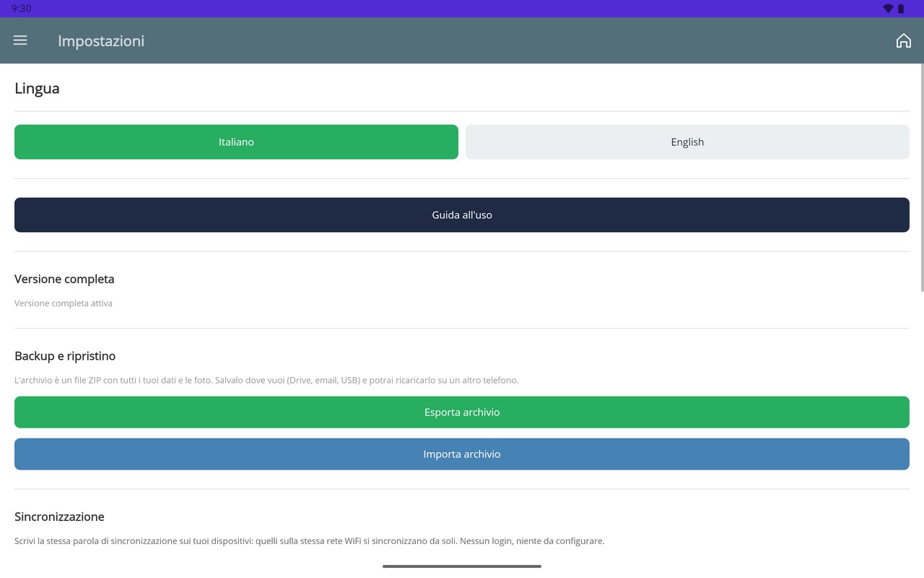Click the Impostazioni page title
The width and height of the screenshot is (924, 578).
(x=101, y=41)
